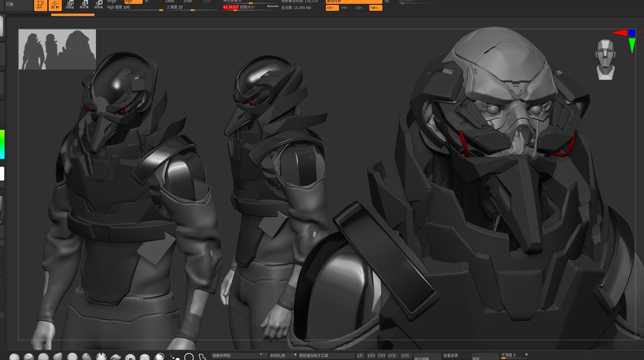Open the 灯箱 lightbox button
644x360 pixels.
tap(10, 4)
